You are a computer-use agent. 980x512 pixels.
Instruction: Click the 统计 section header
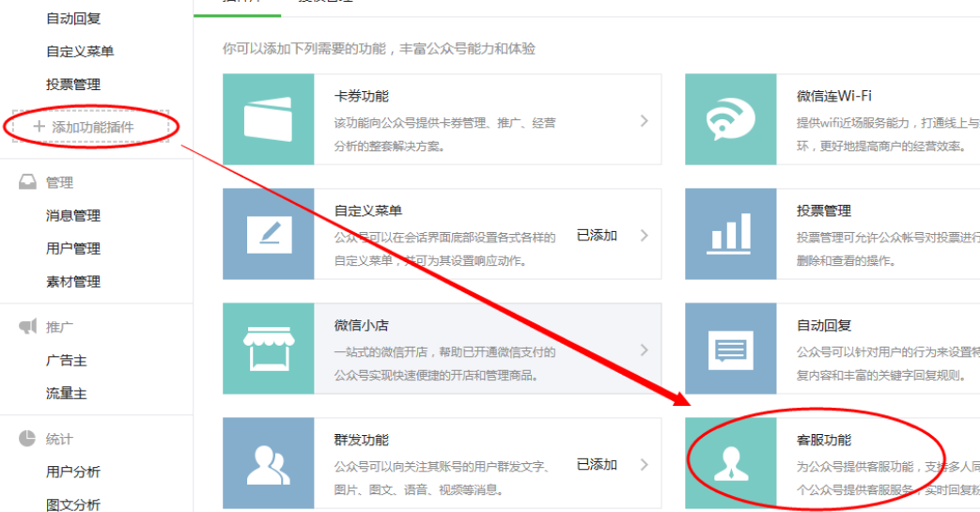(x=59, y=439)
